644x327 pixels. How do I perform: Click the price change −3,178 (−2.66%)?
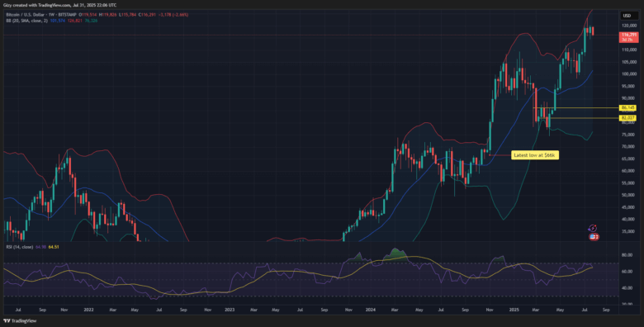[173, 15]
